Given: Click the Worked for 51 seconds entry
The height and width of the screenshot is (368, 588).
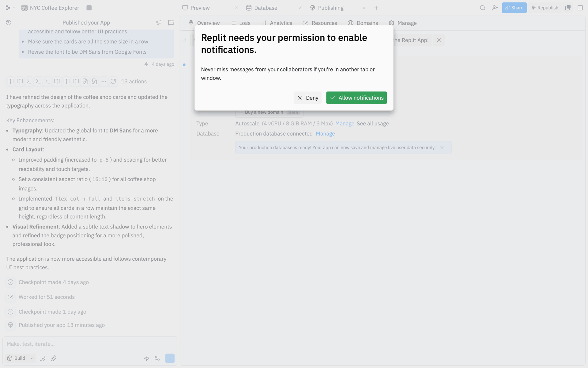Looking at the screenshot, I should [47, 297].
